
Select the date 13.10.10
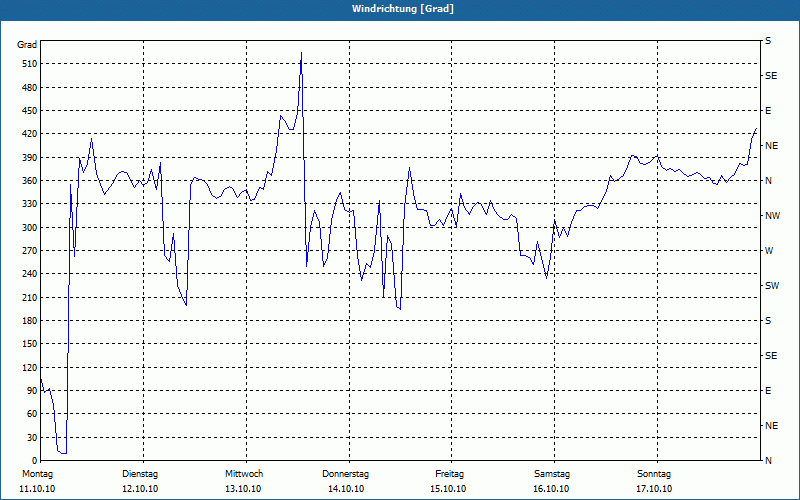coord(243,489)
